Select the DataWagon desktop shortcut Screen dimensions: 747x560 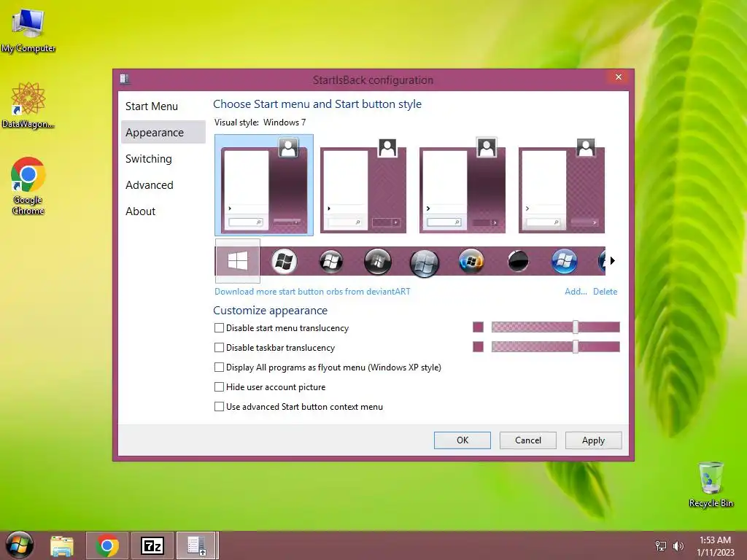click(28, 105)
